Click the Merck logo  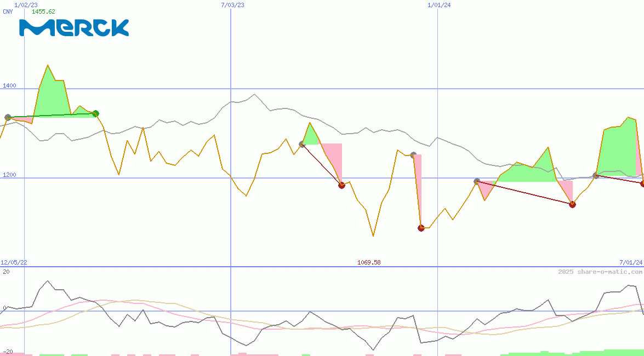tap(74, 27)
